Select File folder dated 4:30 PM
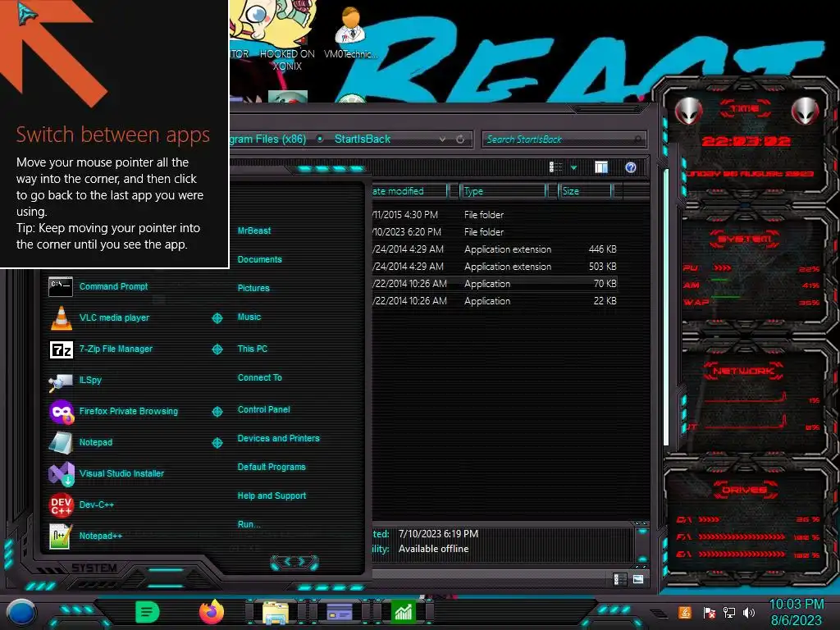Screen dimensions: 840x630 [x=495, y=215]
